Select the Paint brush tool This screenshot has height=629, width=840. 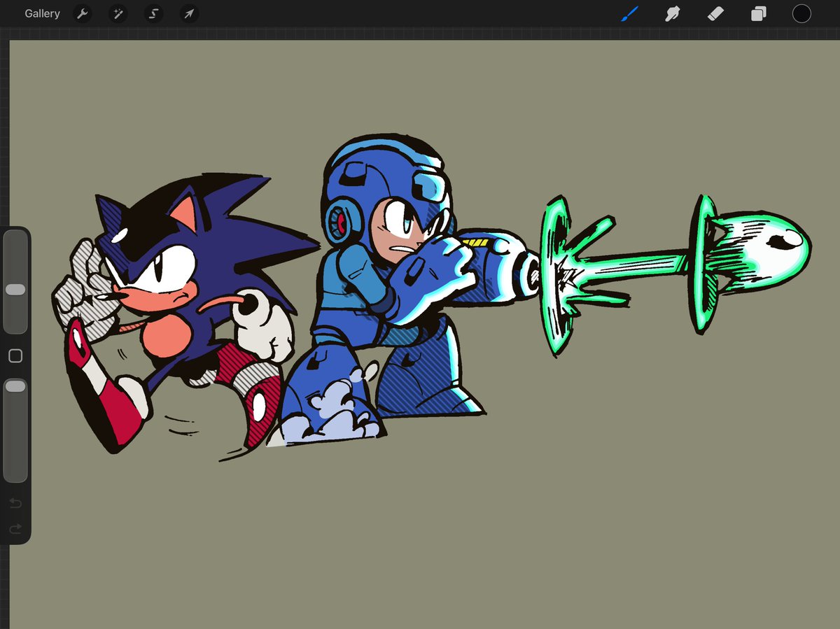coord(629,14)
